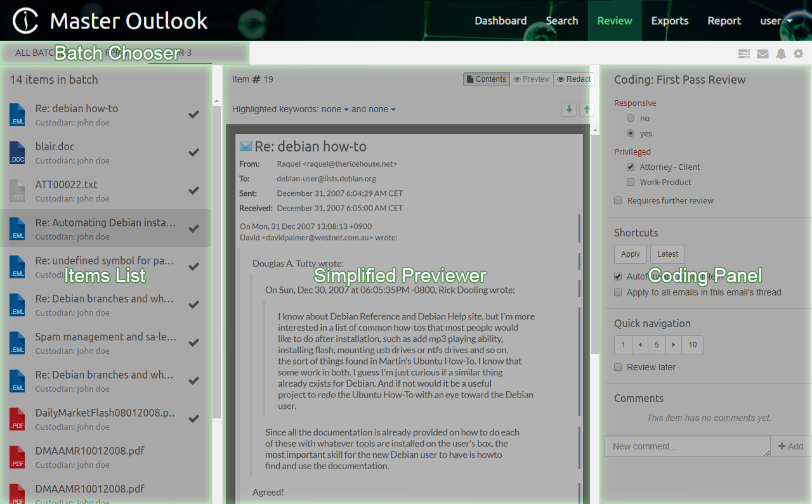Toggle Apply to all emails in thread
Screen dimensions: 812x504
(618, 292)
